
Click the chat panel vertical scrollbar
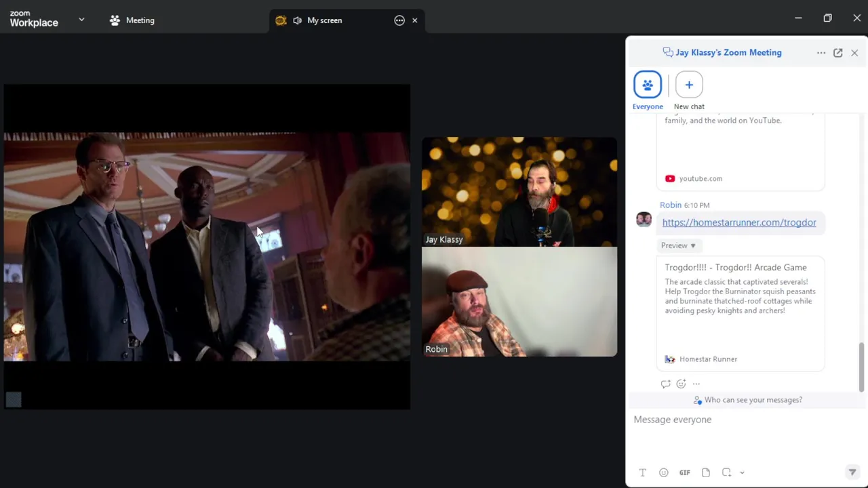862,367
